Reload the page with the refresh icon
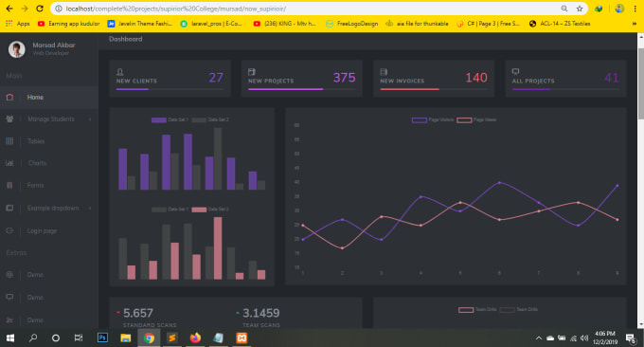This screenshot has width=644, height=347. pos(40,9)
